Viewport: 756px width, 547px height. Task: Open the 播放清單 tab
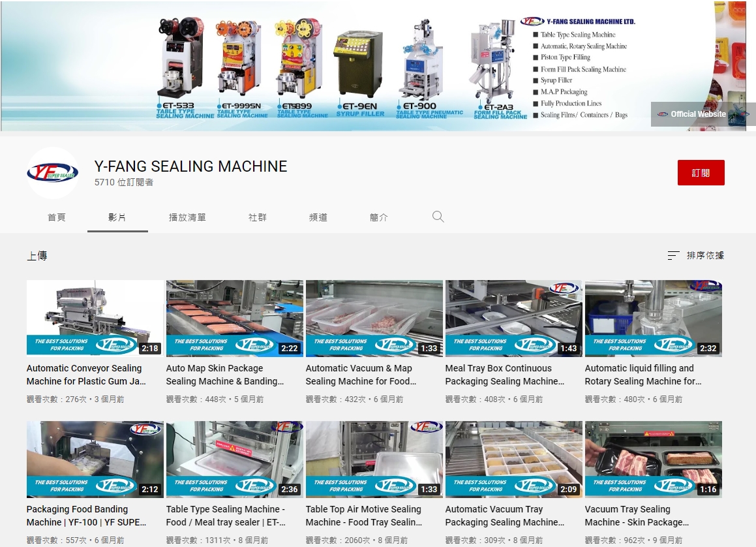pyautogui.click(x=187, y=217)
